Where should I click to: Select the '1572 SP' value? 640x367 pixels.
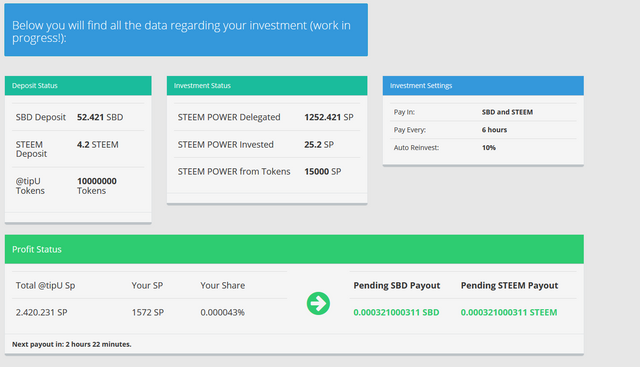pyautogui.click(x=148, y=312)
